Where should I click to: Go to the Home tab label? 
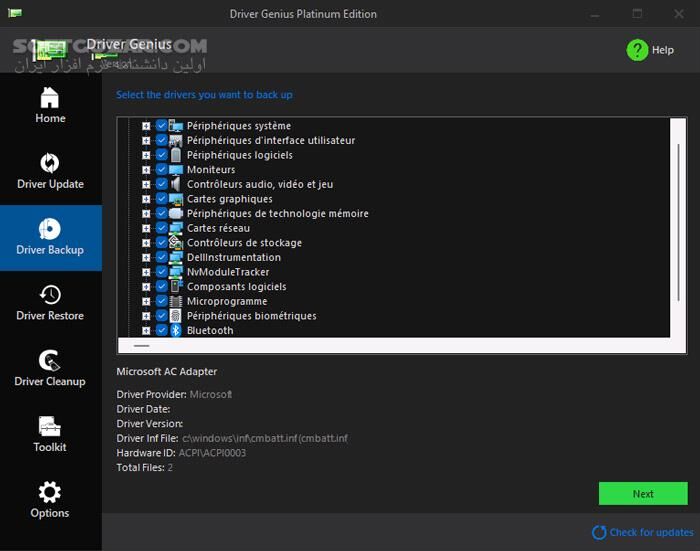click(50, 118)
